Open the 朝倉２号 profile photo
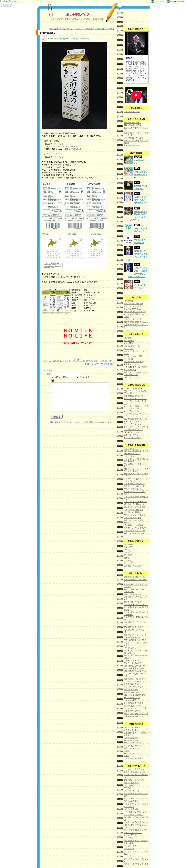The height and width of the screenshot is (868, 186). [136, 44]
